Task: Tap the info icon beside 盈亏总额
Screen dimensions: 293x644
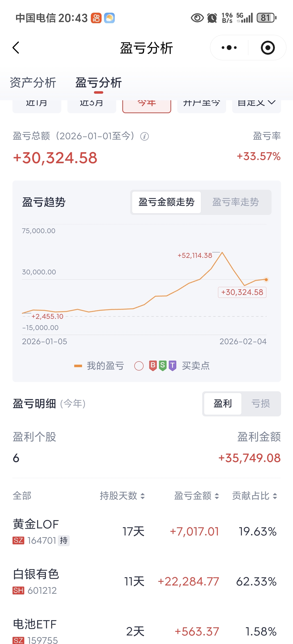Action: pos(144,137)
